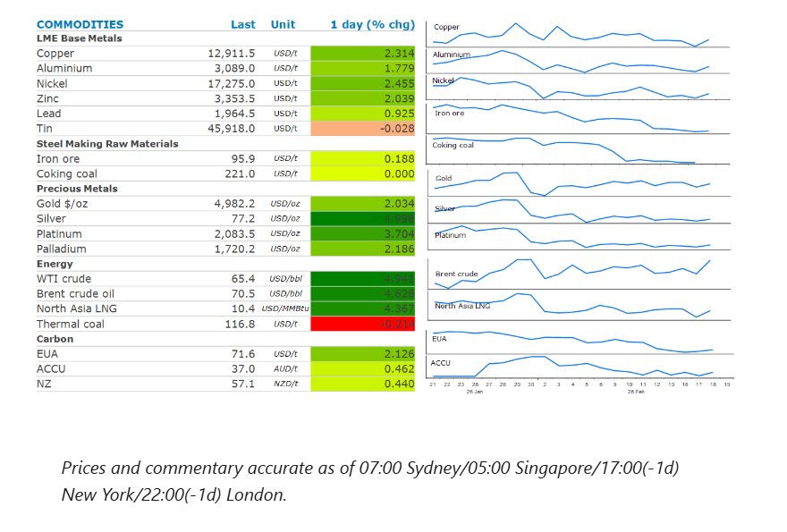The image size is (787, 532).
Task: Click Copper's 2.314 change cell
Action: point(363,54)
